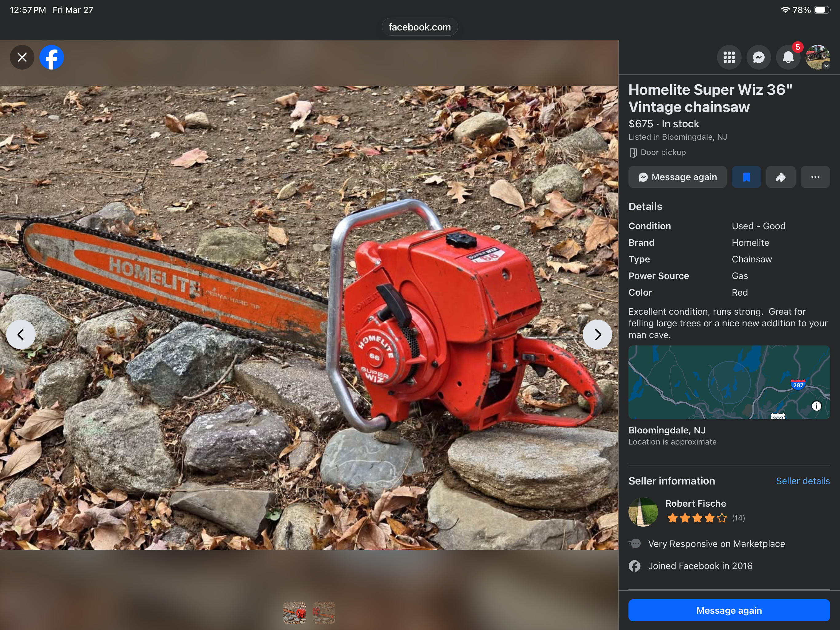840x630 pixels.
Task: Go to the previous listing photo
Action: (21, 334)
